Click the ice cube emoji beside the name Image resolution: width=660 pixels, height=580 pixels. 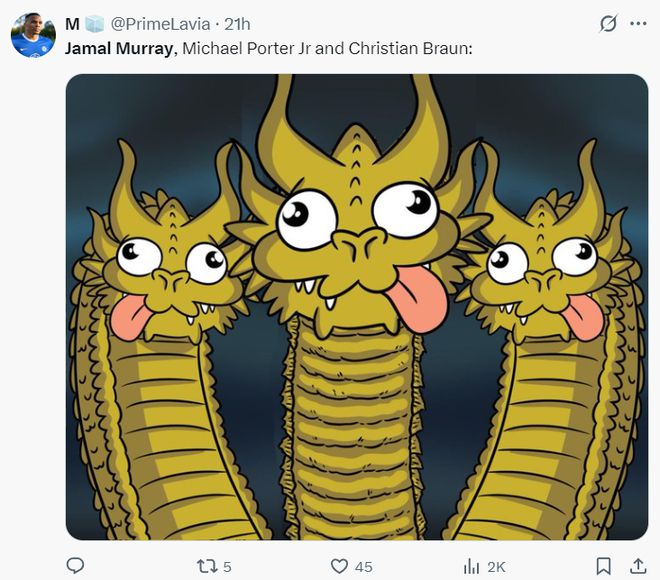(94, 24)
